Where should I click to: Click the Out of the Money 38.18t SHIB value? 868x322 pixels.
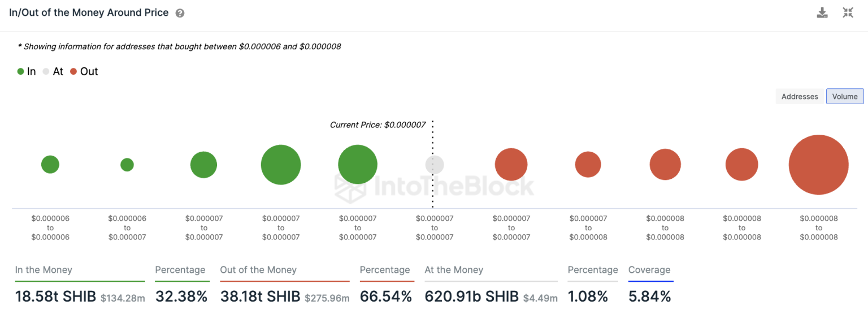(x=260, y=296)
